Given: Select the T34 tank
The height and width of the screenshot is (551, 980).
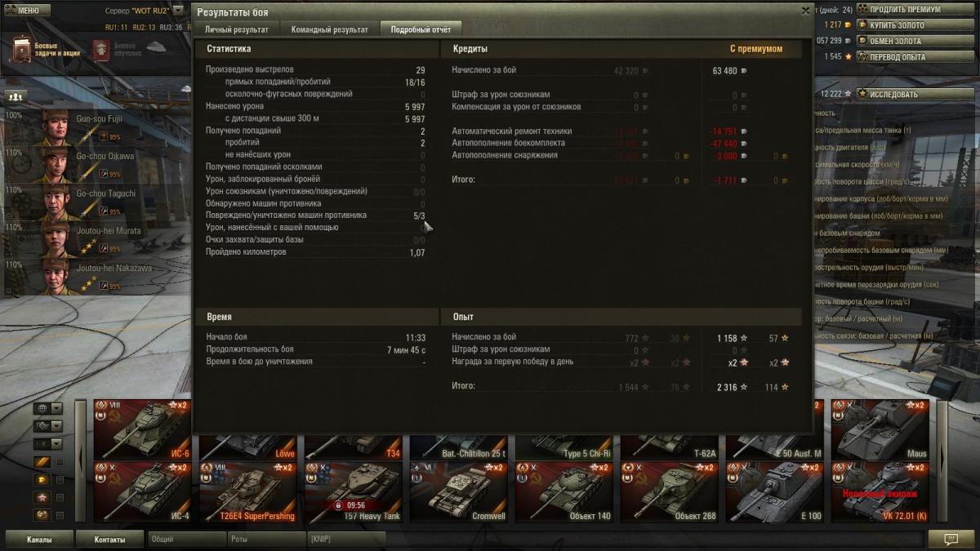Looking at the screenshot, I should pyautogui.click(x=353, y=447).
